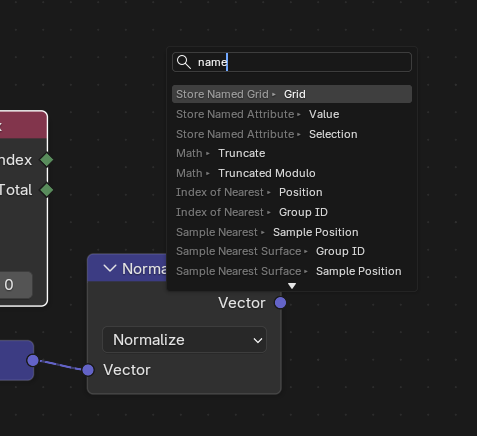477x436 pixels.
Task: Select Store Named Attribute Value result
Action: click(292, 114)
